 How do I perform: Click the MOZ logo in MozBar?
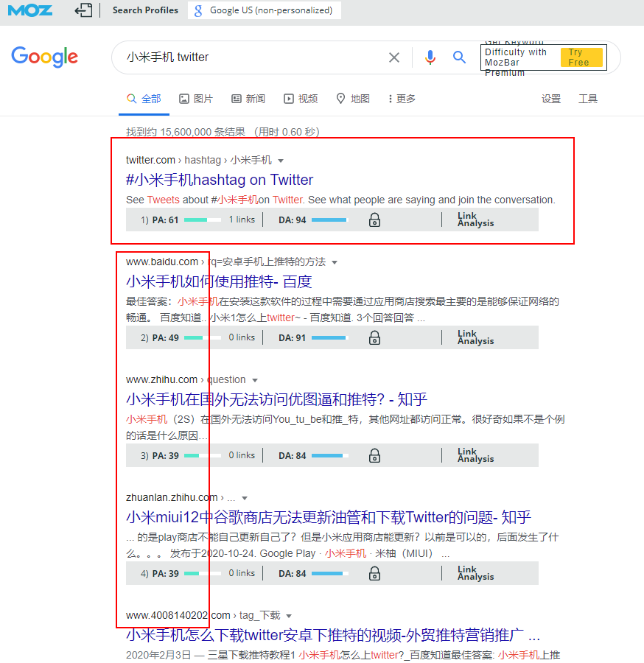[30, 10]
